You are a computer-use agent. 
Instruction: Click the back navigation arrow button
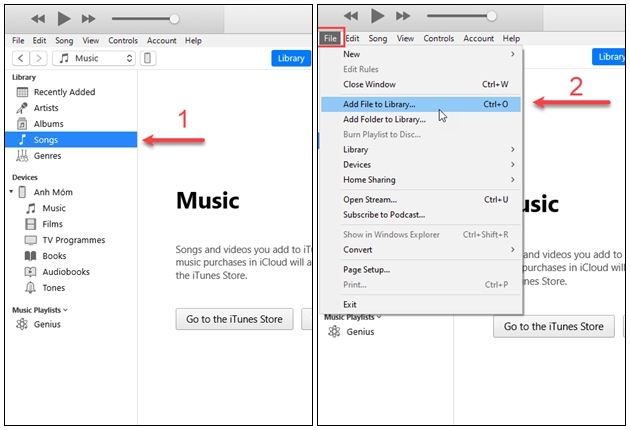tap(21, 58)
